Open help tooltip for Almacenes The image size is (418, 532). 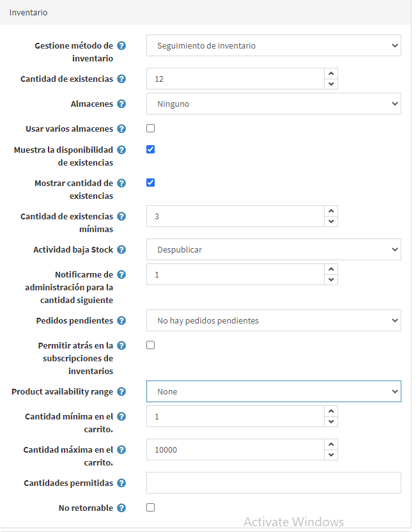[x=121, y=104]
